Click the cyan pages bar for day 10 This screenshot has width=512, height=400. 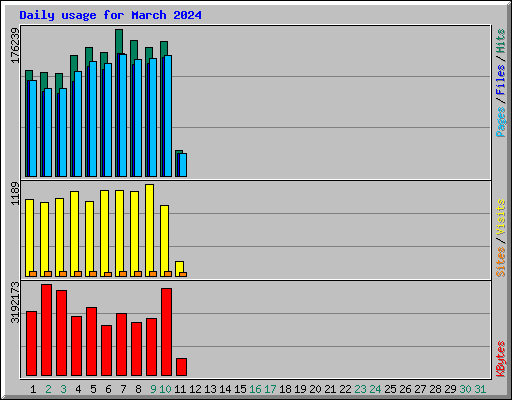(168, 116)
